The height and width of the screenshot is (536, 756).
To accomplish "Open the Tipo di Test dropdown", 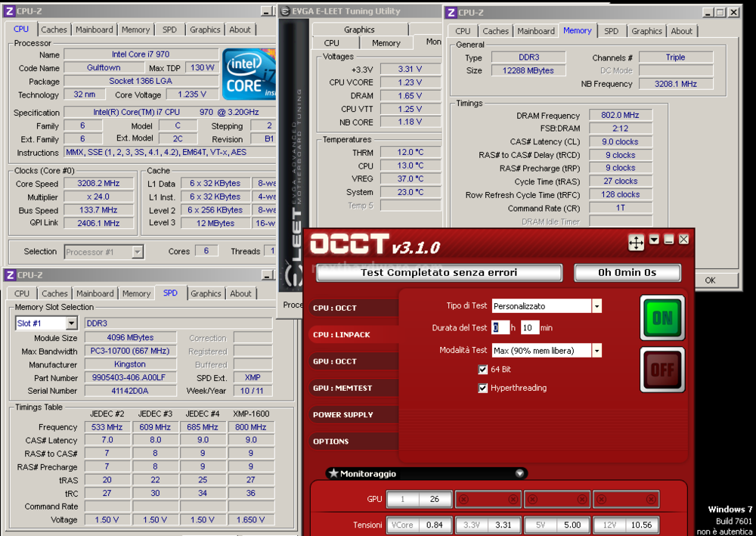I will click(x=596, y=306).
